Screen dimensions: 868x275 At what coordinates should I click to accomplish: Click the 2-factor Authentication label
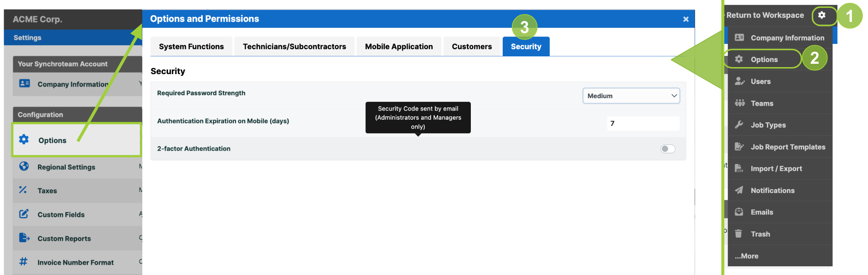[x=194, y=149]
